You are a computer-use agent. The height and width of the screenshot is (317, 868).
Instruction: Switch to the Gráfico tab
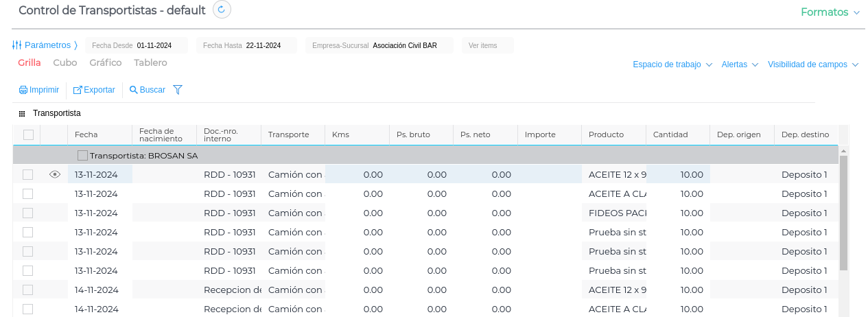coord(106,63)
